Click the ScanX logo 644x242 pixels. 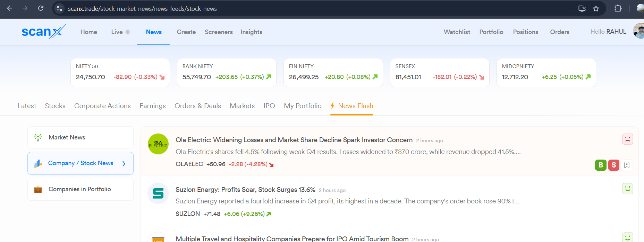coord(43,32)
